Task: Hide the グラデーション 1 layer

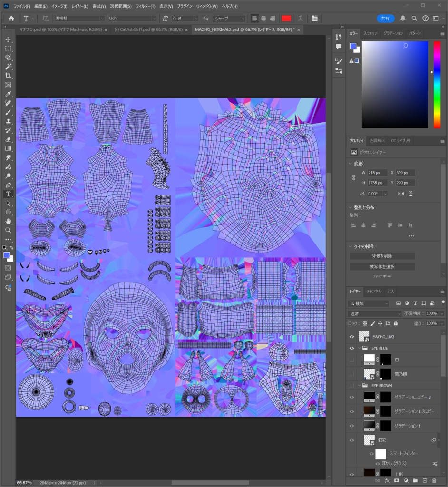Action: (351, 426)
